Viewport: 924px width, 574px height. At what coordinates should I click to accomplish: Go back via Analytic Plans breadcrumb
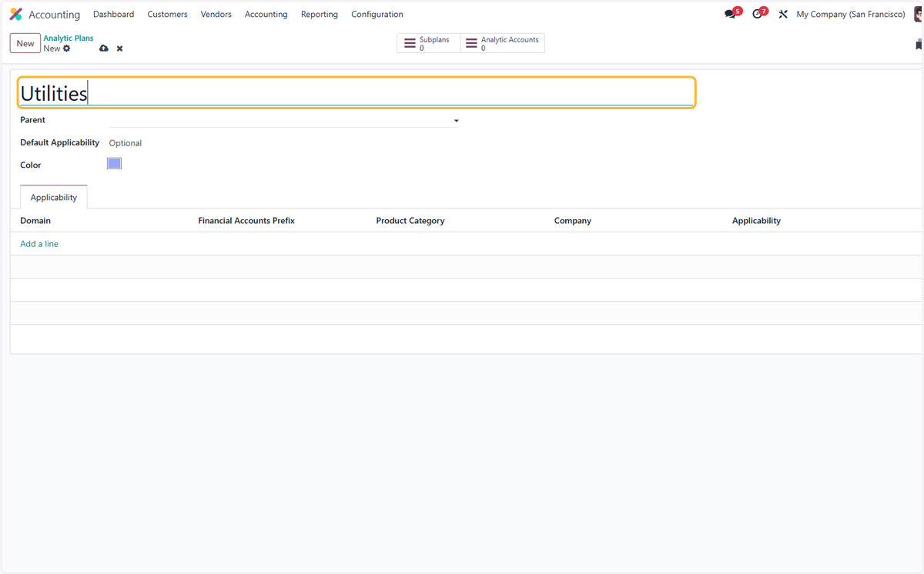click(69, 38)
